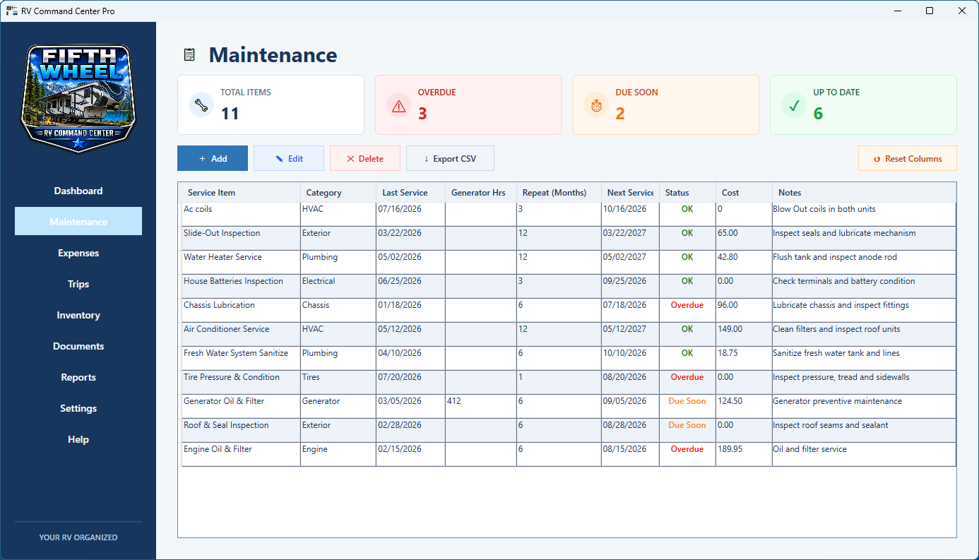Click the stopwatch icon in Due Soon card
979x560 pixels.
pyautogui.click(x=597, y=105)
